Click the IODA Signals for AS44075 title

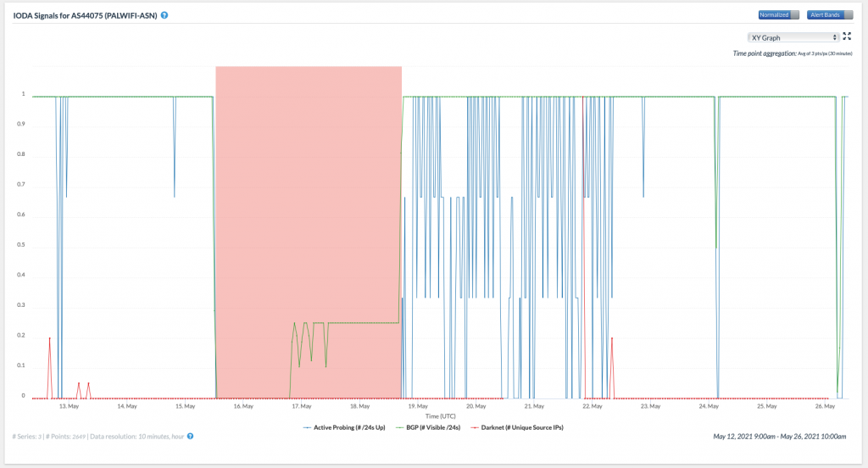click(85, 15)
